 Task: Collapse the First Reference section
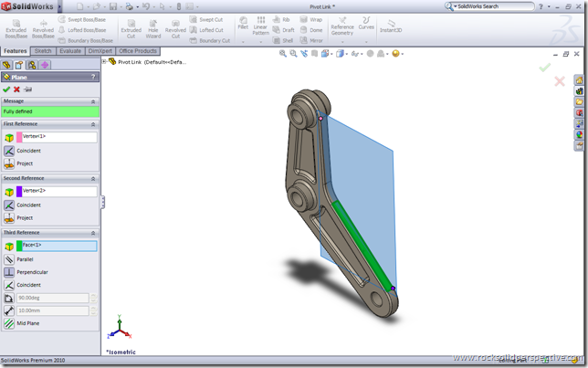click(x=93, y=124)
